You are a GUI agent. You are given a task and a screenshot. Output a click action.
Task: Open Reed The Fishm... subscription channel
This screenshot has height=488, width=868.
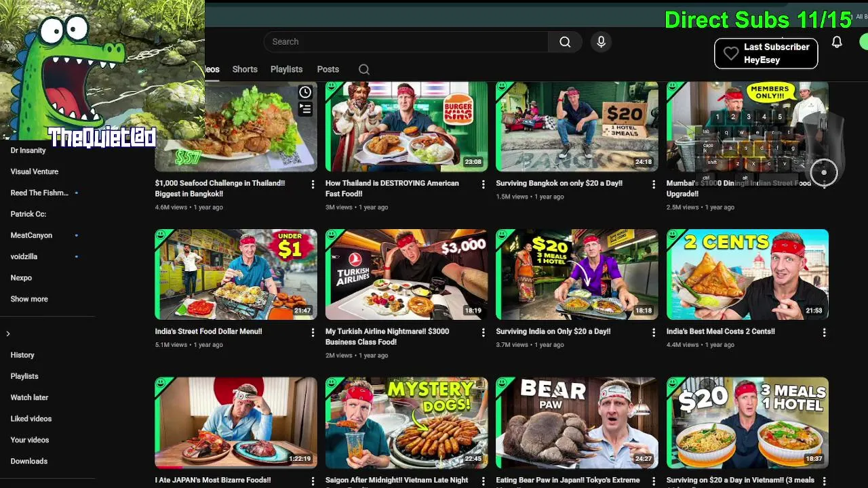(x=39, y=192)
